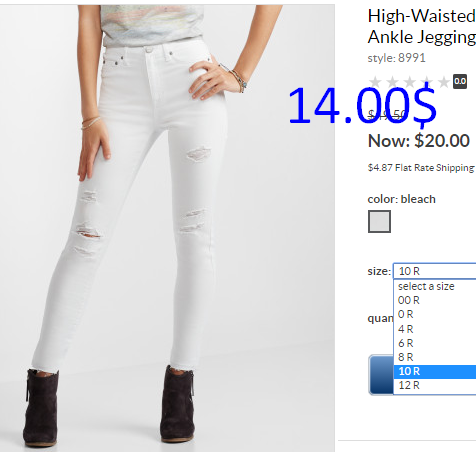476x452 pixels.
Task: Open the High-Waisted Ankle Jegging title
Action: pos(422,26)
